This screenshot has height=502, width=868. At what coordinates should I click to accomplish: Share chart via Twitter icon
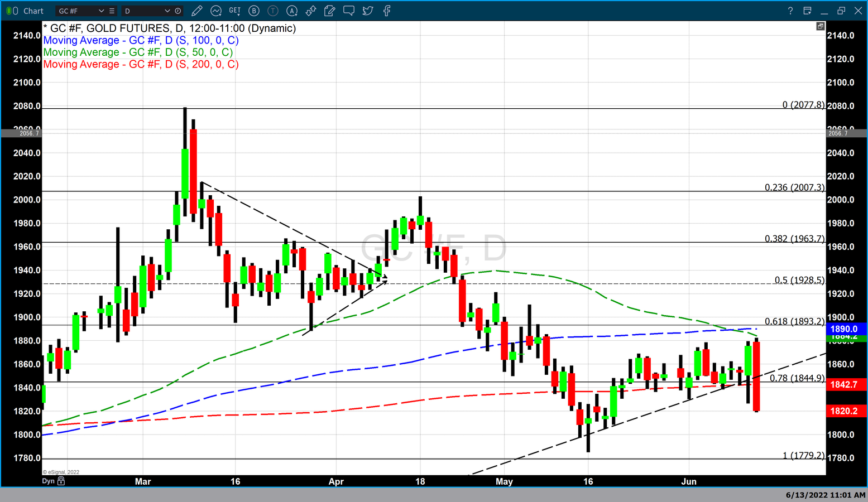coord(368,11)
